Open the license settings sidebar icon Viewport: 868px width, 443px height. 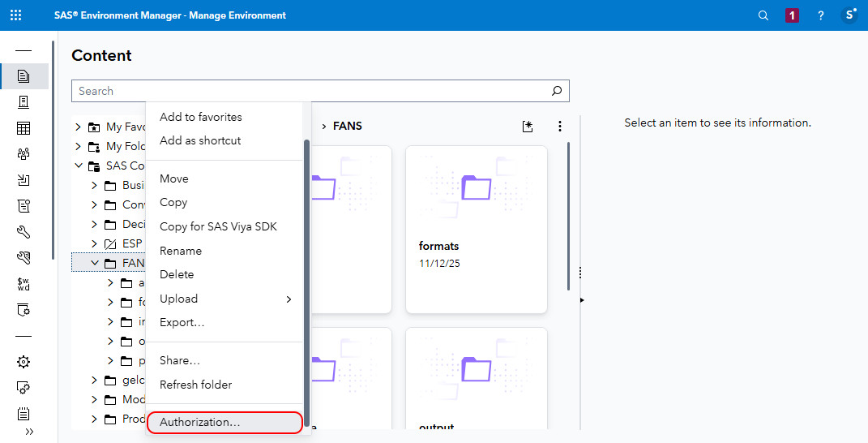coord(24,310)
